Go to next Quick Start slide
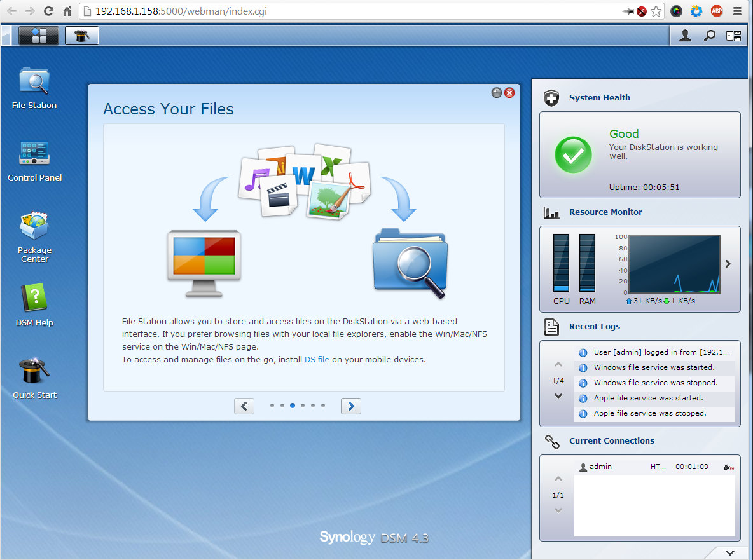 click(x=351, y=406)
